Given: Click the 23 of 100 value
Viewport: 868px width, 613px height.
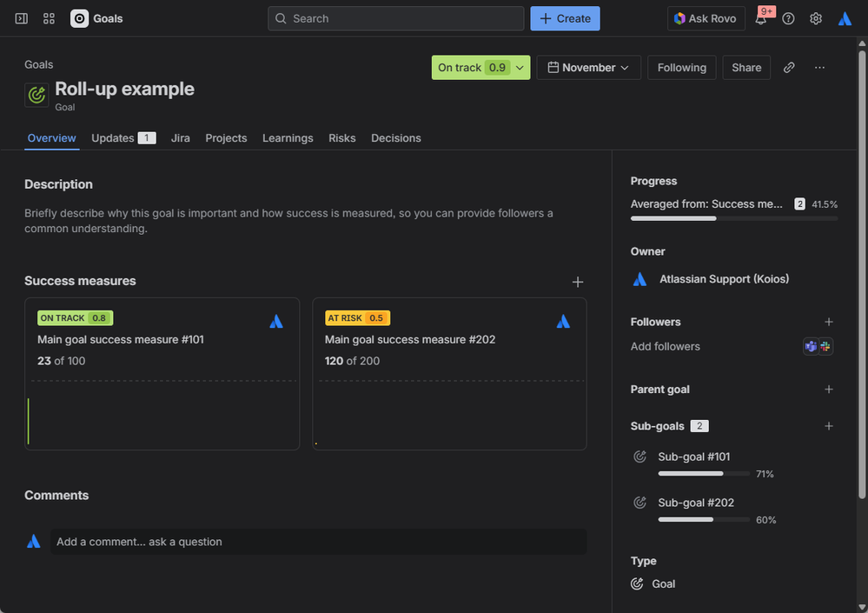Looking at the screenshot, I should [x=62, y=361].
